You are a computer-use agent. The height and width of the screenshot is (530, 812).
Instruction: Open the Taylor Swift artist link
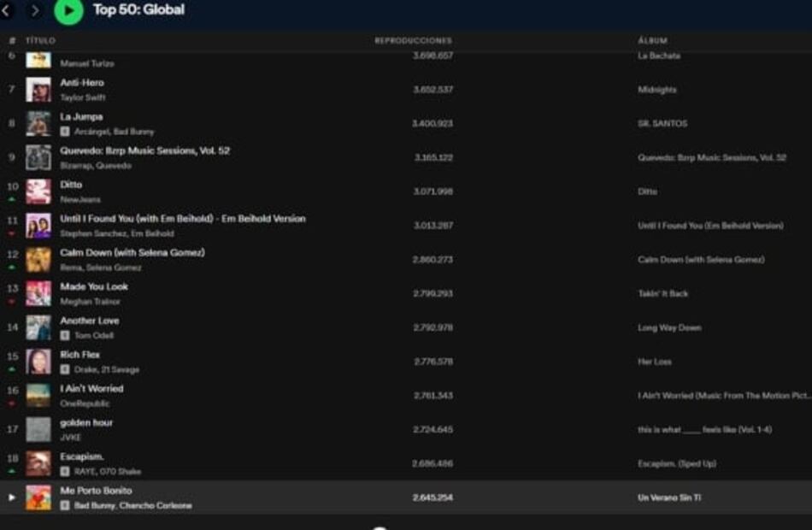[83, 97]
